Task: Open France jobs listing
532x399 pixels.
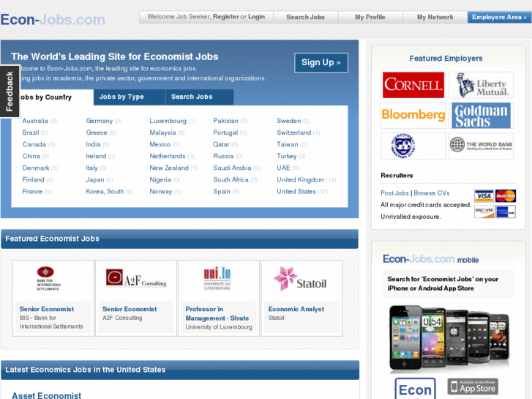Action: click(x=32, y=192)
